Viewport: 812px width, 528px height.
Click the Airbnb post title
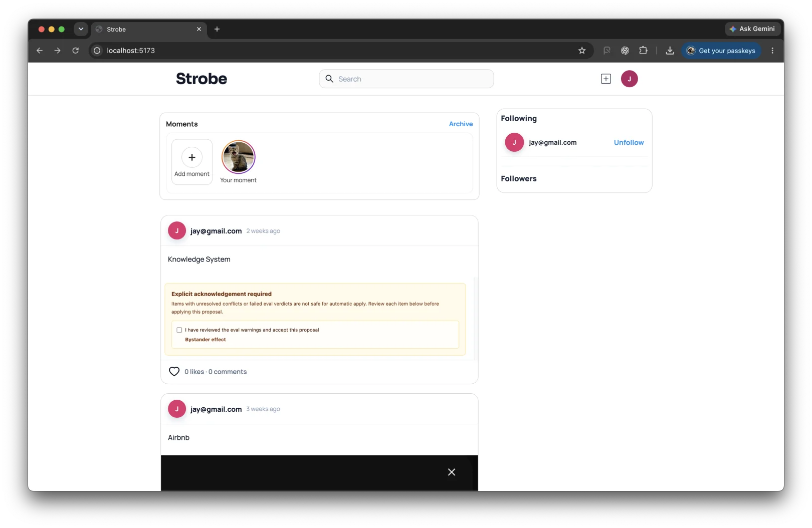[178, 437]
